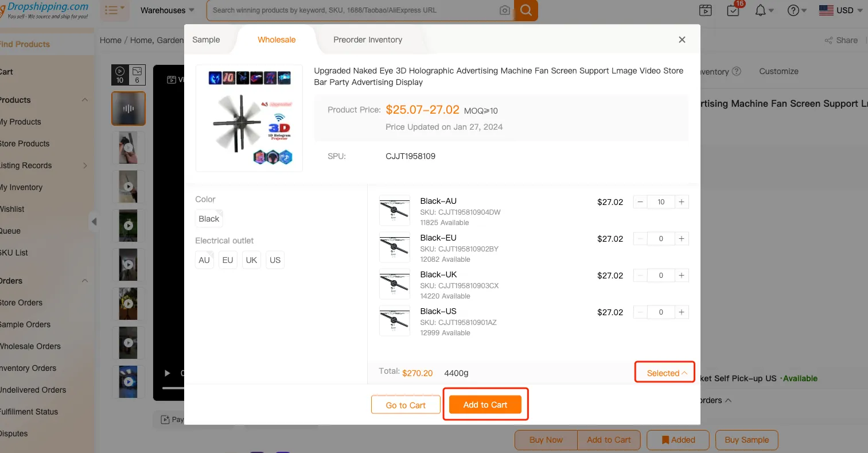Toggle the Black color option
This screenshot has height=453, width=868.
pyautogui.click(x=209, y=219)
